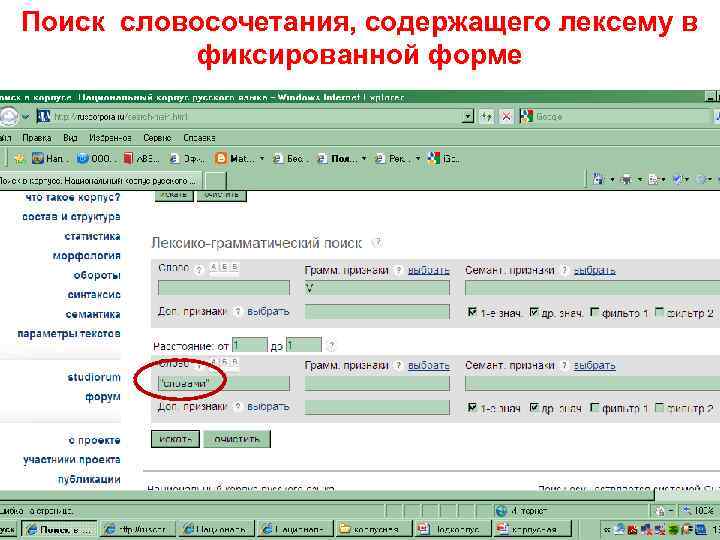Toggle first word's '1-е знач.' checkbox

coord(472,312)
